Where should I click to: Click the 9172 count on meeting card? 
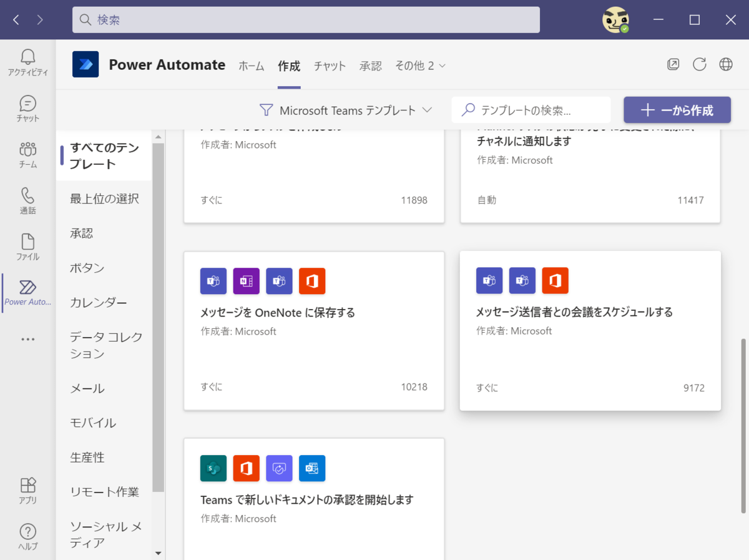click(x=694, y=388)
